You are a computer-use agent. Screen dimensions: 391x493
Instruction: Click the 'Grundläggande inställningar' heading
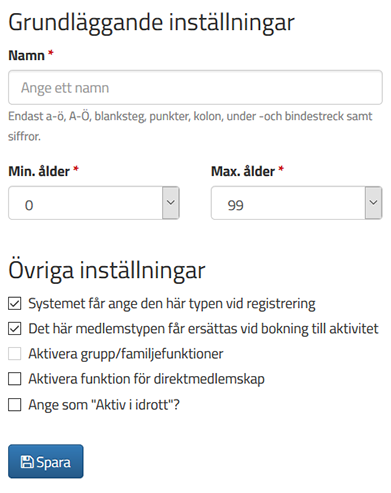[x=151, y=23]
